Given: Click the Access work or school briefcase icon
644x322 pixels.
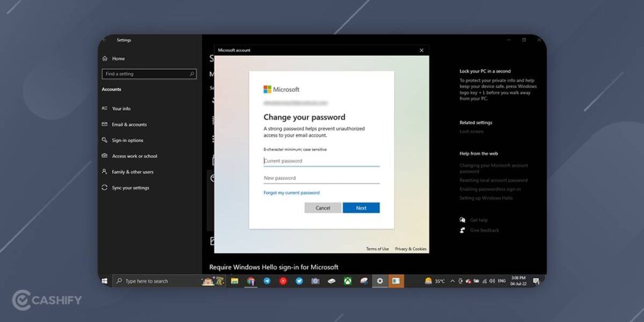Looking at the screenshot, I should [x=104, y=156].
